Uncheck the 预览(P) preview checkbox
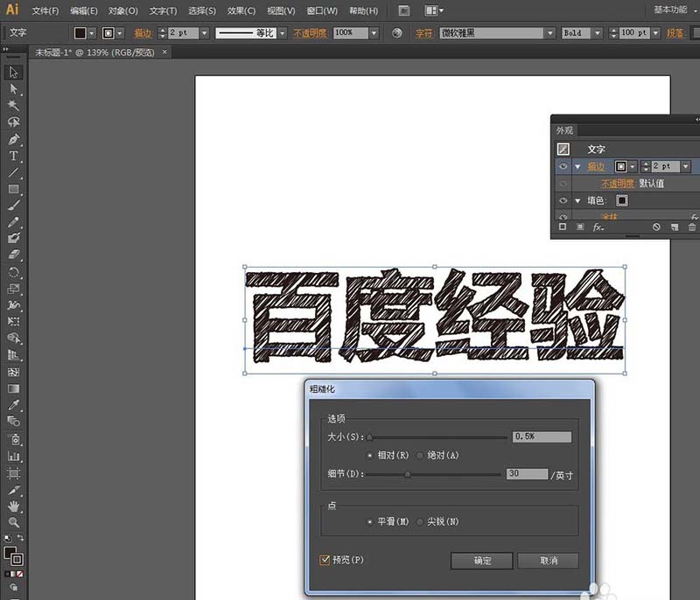Image resolution: width=700 pixels, height=600 pixels. point(325,560)
